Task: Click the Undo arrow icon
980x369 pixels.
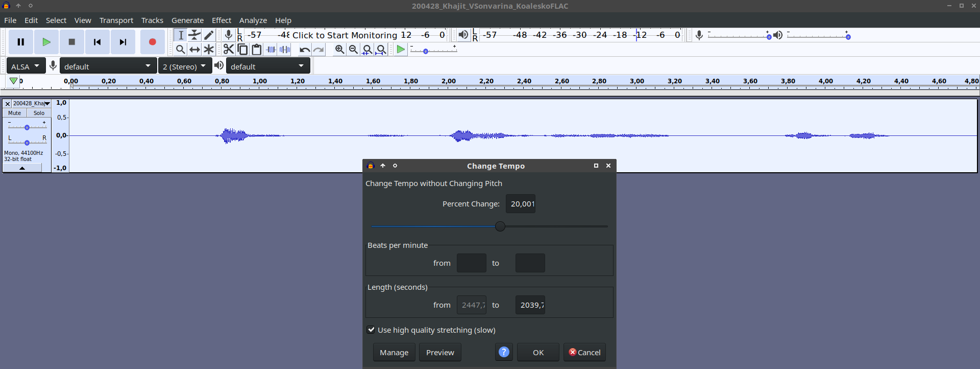Action: (x=304, y=50)
